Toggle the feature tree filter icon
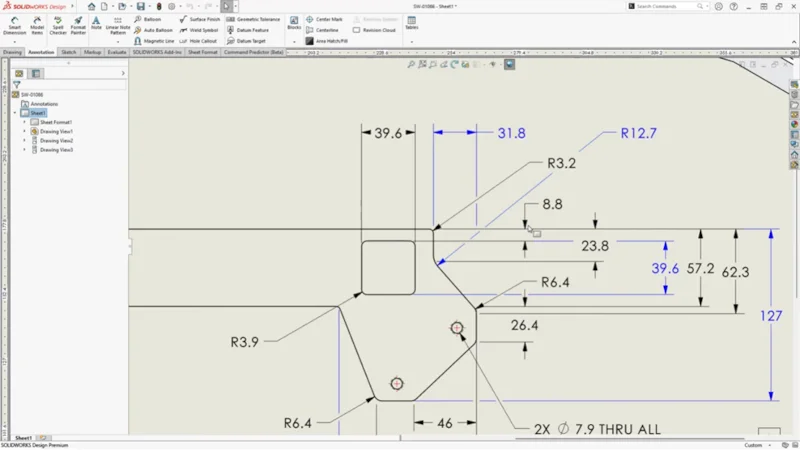 17,85
